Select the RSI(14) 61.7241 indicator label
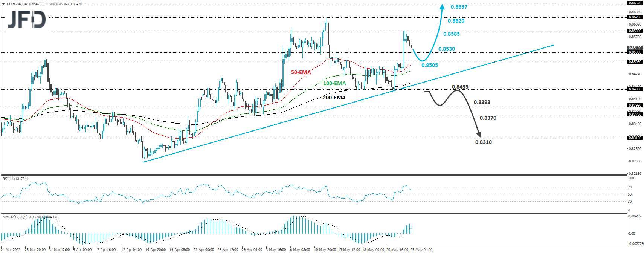 (x=15, y=179)
